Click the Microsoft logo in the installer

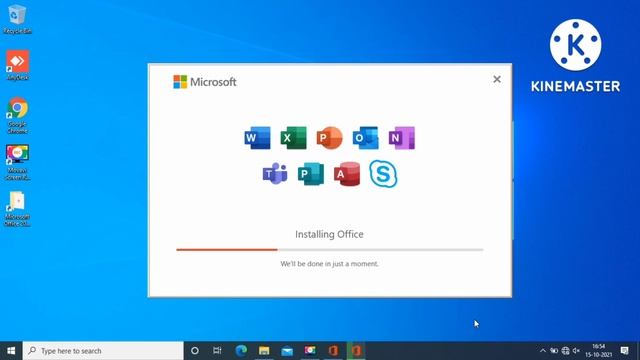click(x=205, y=82)
